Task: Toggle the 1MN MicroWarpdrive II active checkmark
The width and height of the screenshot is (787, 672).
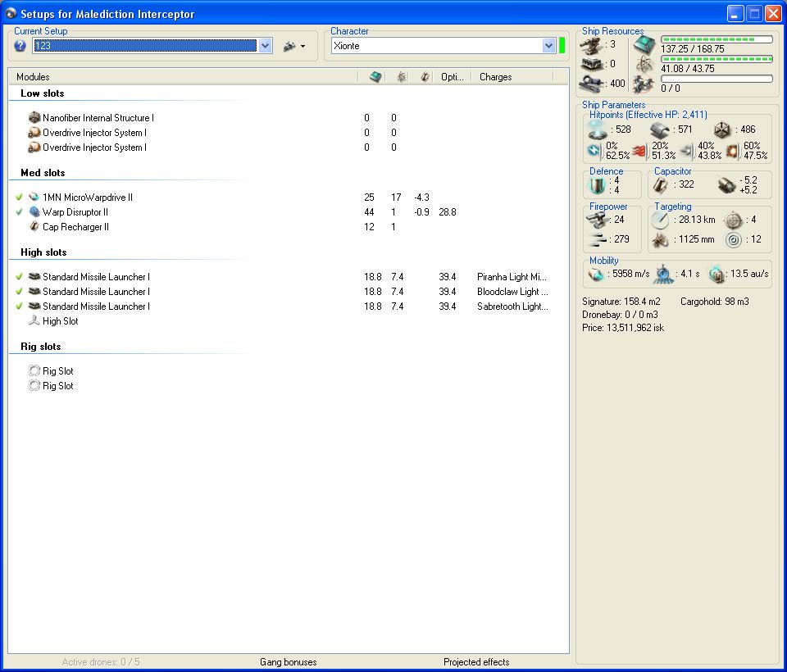Action: 19,198
